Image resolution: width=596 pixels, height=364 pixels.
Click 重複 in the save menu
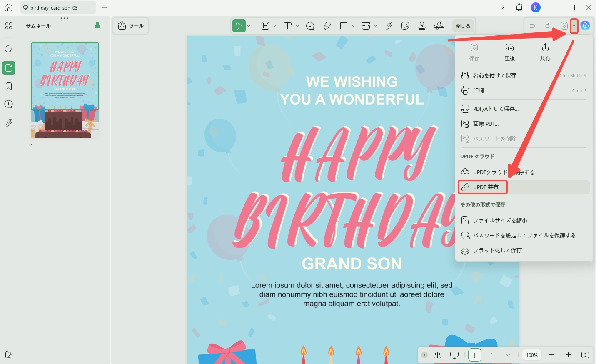tap(510, 52)
